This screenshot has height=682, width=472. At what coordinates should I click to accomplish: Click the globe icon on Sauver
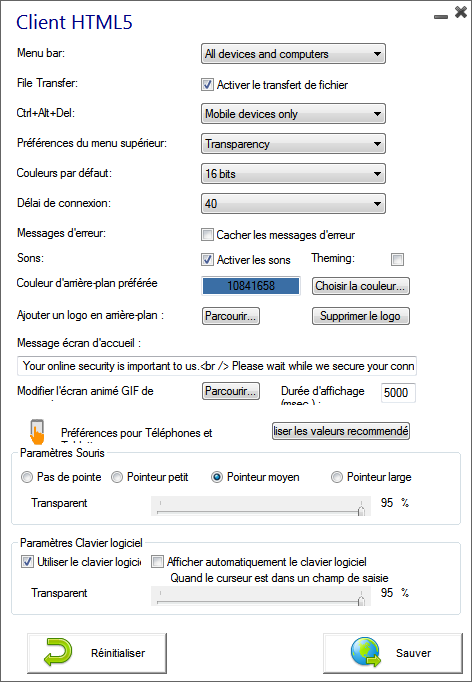tap(366, 652)
